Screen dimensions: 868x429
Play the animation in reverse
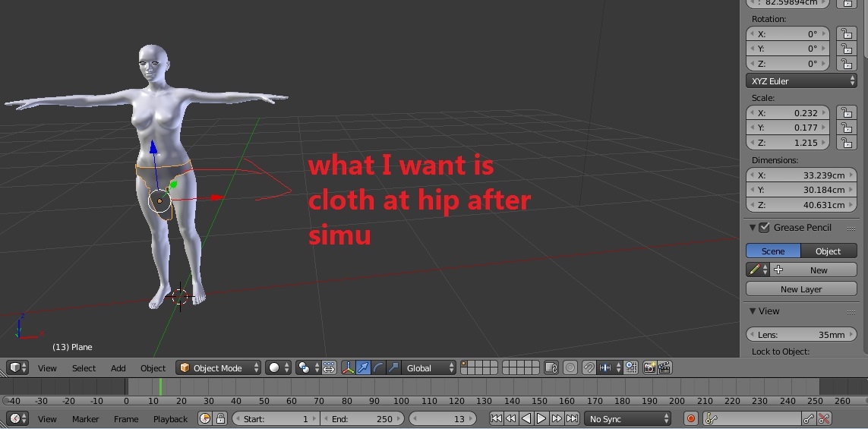coord(526,418)
